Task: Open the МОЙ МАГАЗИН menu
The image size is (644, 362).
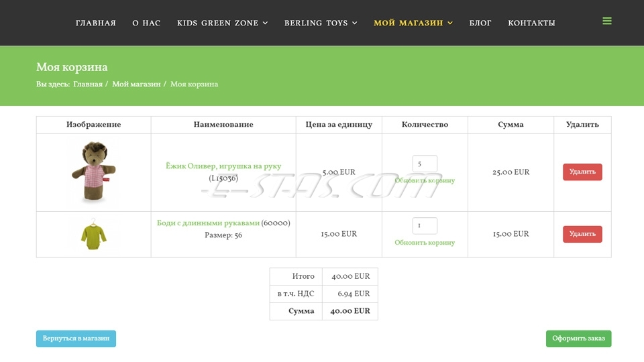Action: [409, 23]
